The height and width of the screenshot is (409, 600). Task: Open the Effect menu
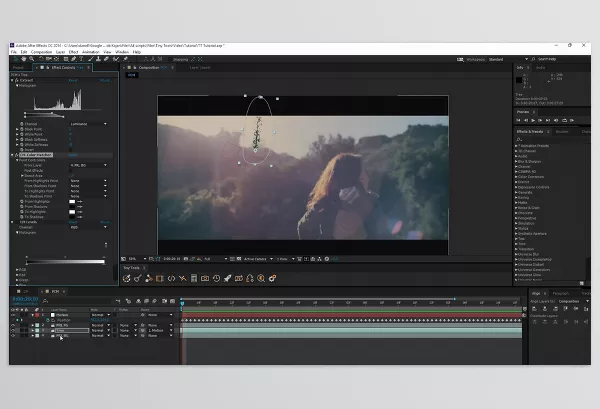point(73,52)
